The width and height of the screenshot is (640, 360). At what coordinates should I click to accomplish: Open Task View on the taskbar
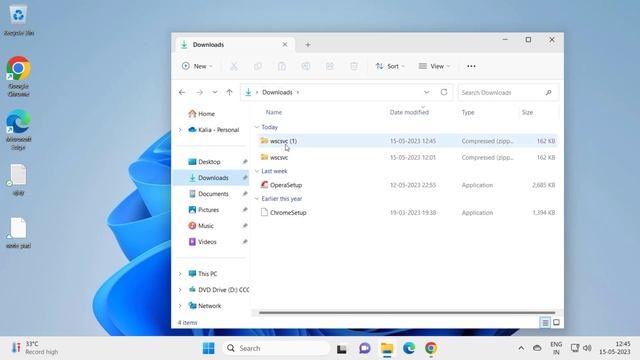tap(342, 349)
